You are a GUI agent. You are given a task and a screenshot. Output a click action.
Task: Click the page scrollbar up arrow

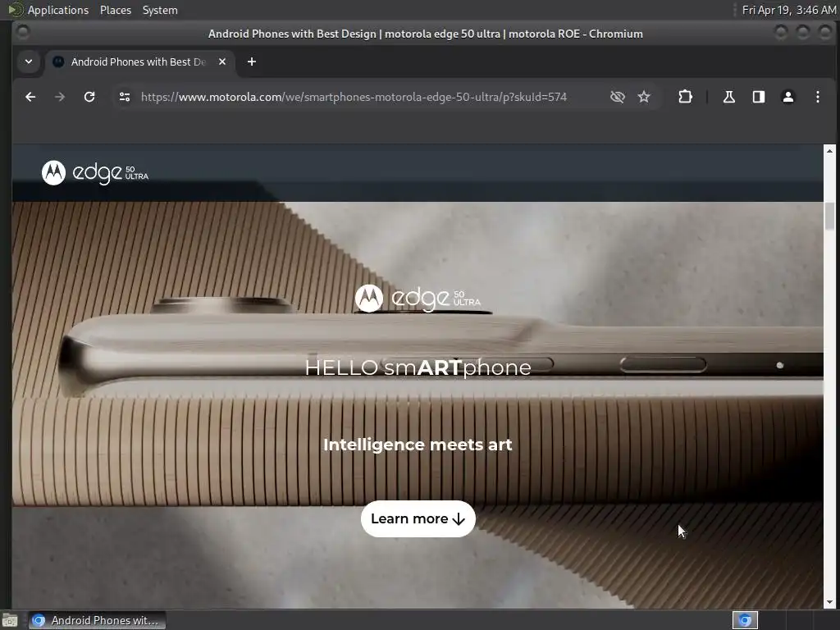click(830, 151)
